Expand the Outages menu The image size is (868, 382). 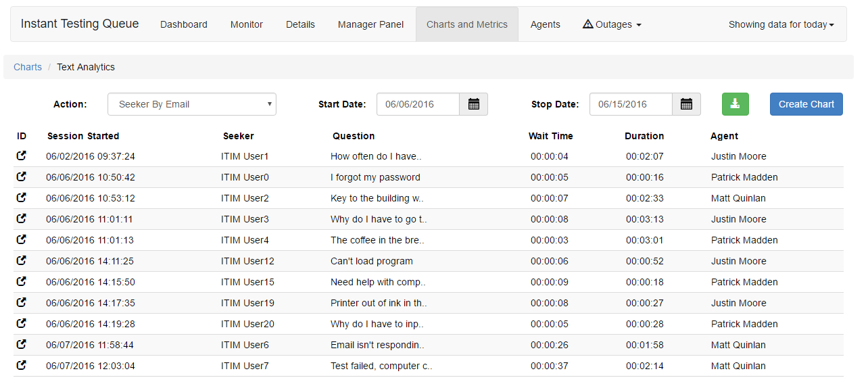tap(612, 24)
